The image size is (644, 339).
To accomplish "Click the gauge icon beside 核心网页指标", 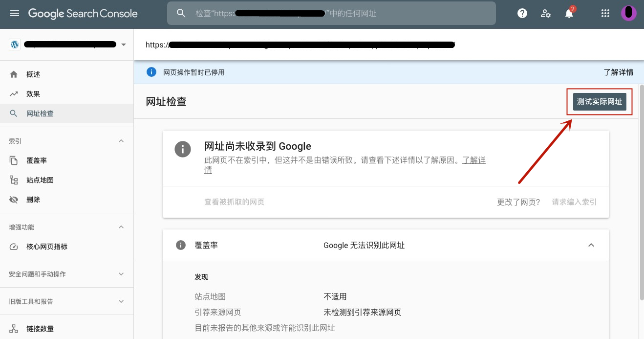I will [14, 247].
